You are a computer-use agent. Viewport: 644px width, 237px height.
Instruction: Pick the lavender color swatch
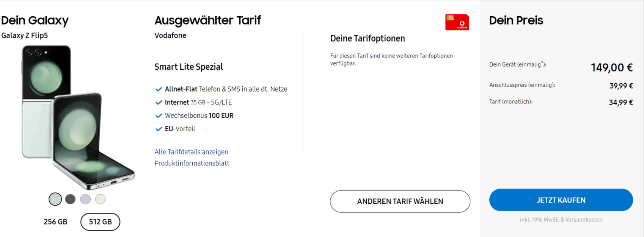(x=85, y=199)
